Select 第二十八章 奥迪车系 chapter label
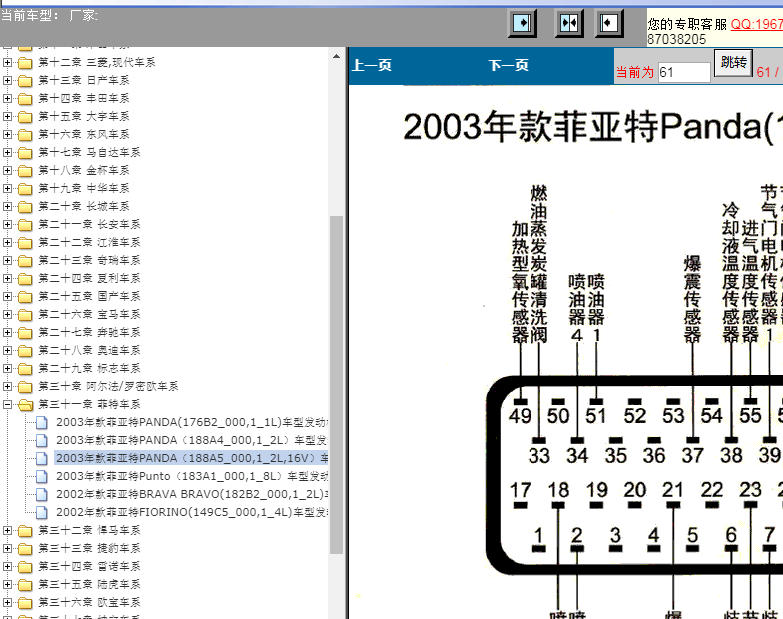The image size is (783, 619). coord(89,350)
